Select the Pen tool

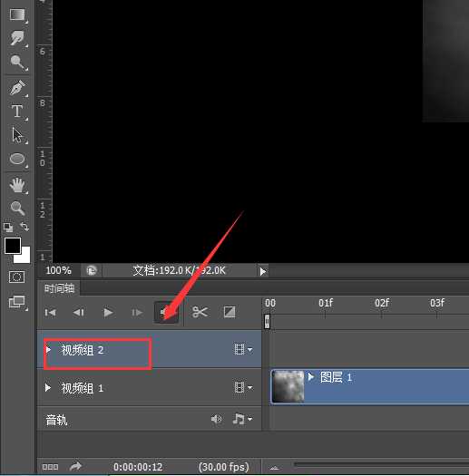pos(17,88)
